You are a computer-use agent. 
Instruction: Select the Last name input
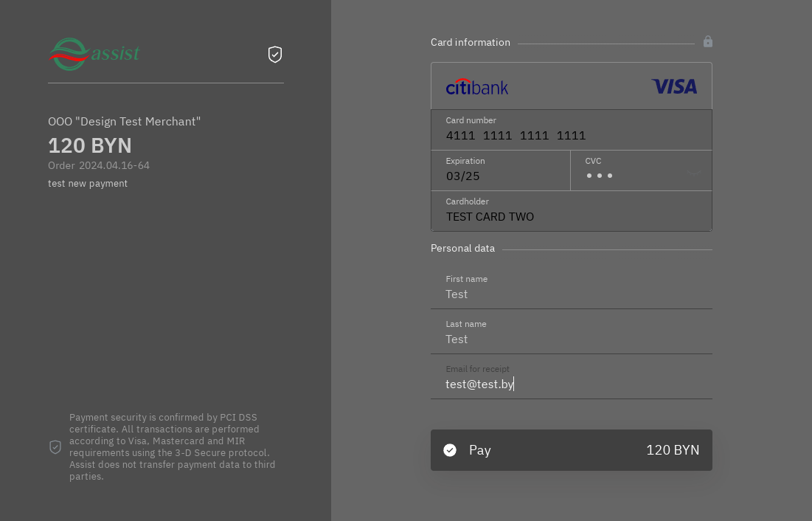571,339
